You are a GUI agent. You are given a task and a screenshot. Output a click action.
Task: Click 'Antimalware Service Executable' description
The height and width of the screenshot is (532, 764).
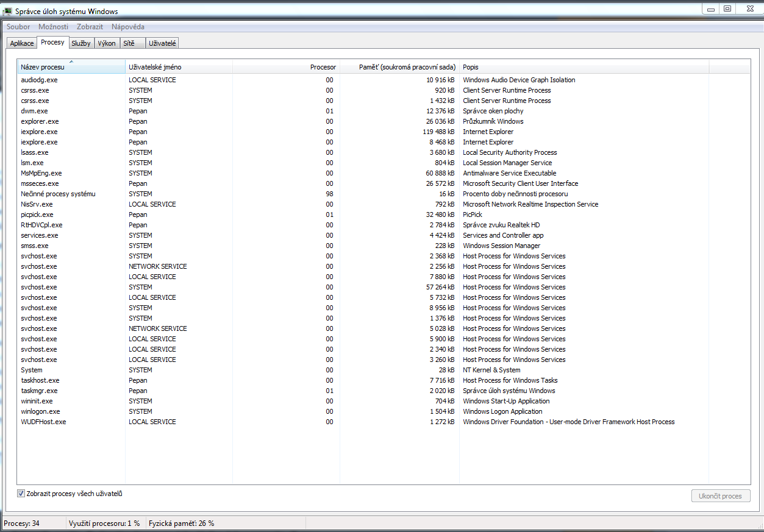(509, 173)
